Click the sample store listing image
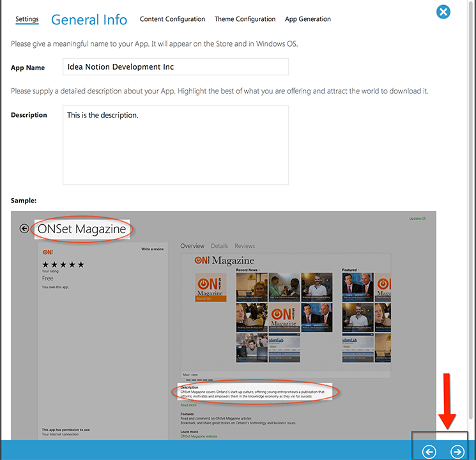Viewport: 476px width, 460px height. [224, 325]
